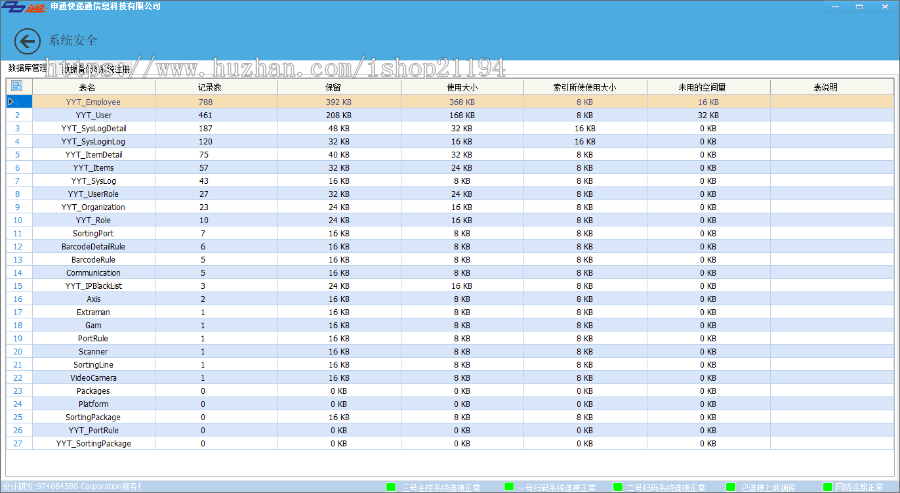Image resolution: width=900 pixels, height=493 pixels.
Task: Click the company logo in title bar
Action: point(23,7)
